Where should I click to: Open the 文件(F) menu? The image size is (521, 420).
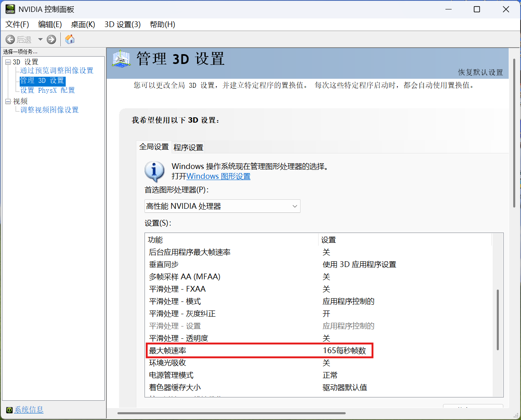click(x=17, y=25)
